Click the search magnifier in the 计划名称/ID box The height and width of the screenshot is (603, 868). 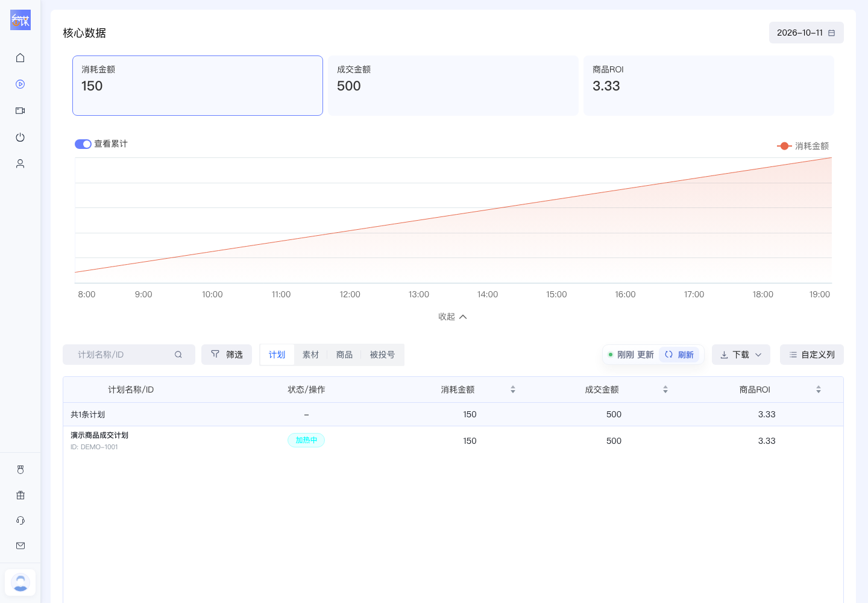pos(178,355)
